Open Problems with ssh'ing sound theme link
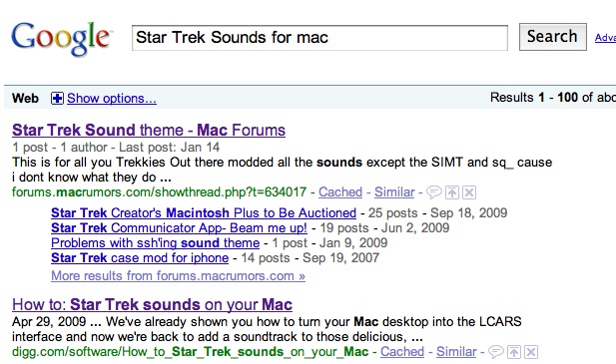 pos(155,243)
